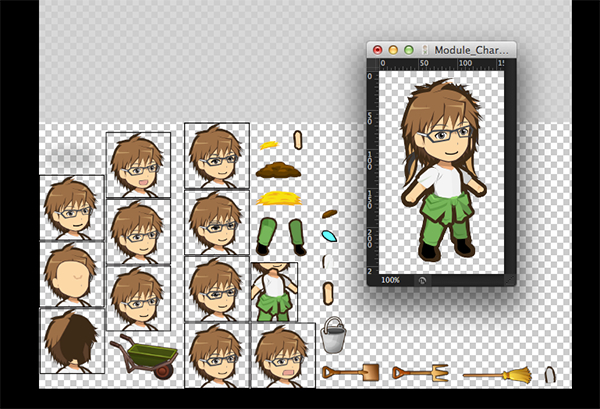Minimize the Module_Char window with yellow button
Viewport: 600px width, 409px height.
point(394,49)
